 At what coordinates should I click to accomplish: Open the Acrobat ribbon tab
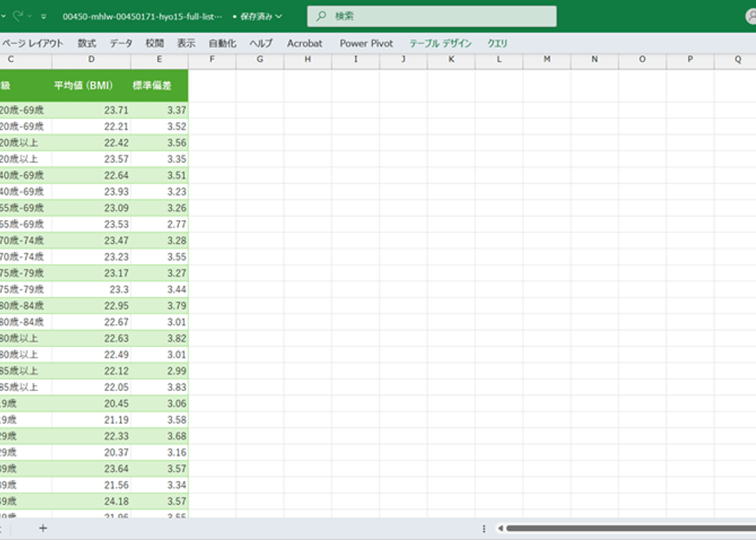pos(304,43)
